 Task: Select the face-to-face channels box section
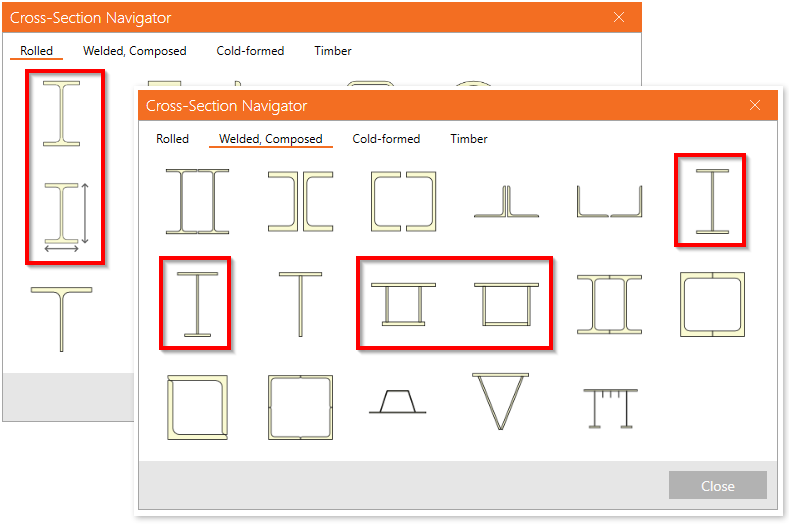404,201
